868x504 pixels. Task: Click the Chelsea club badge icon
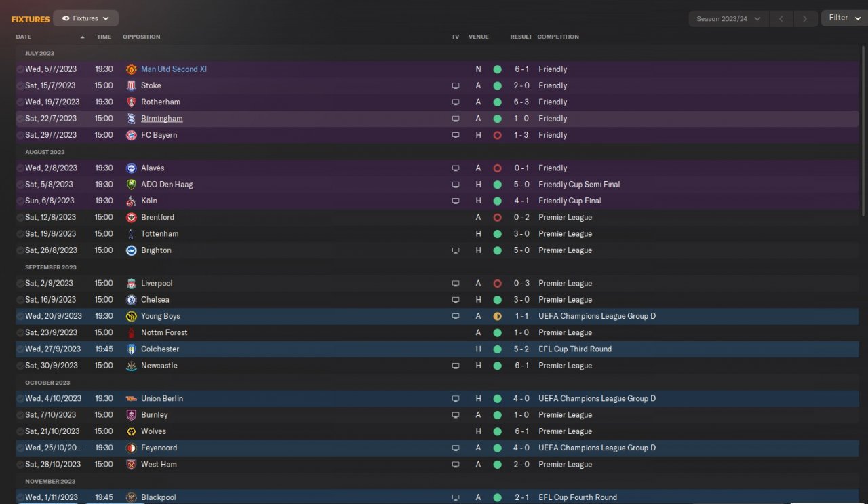[132, 300]
